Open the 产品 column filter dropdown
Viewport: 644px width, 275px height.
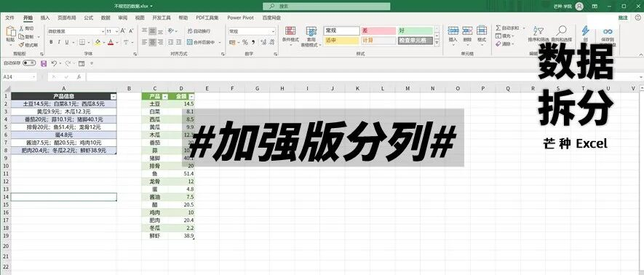164,97
